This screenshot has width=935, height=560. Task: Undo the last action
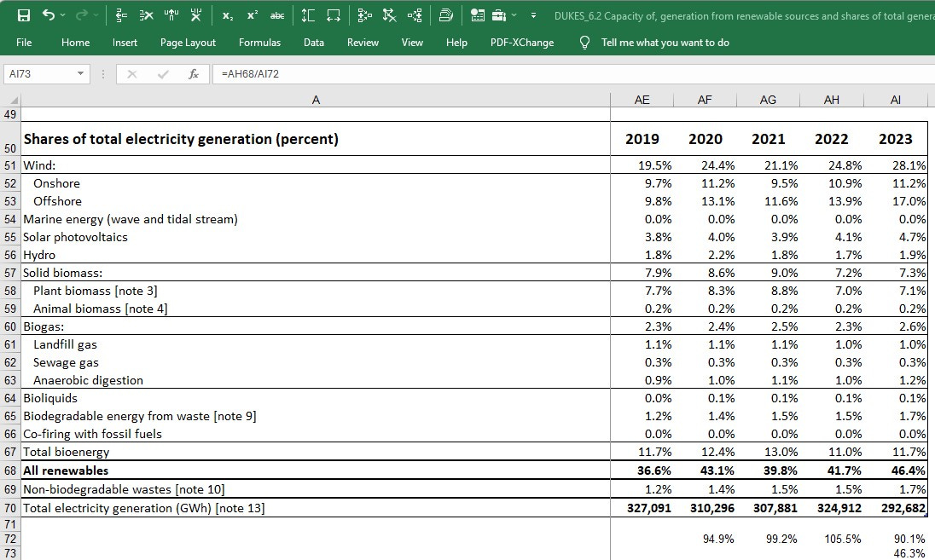coord(49,15)
